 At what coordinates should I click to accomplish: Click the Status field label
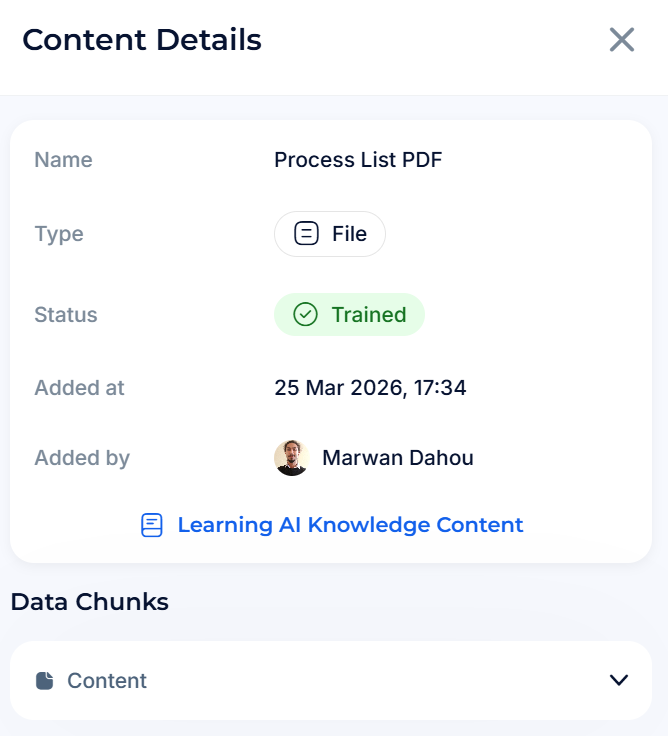coord(66,315)
